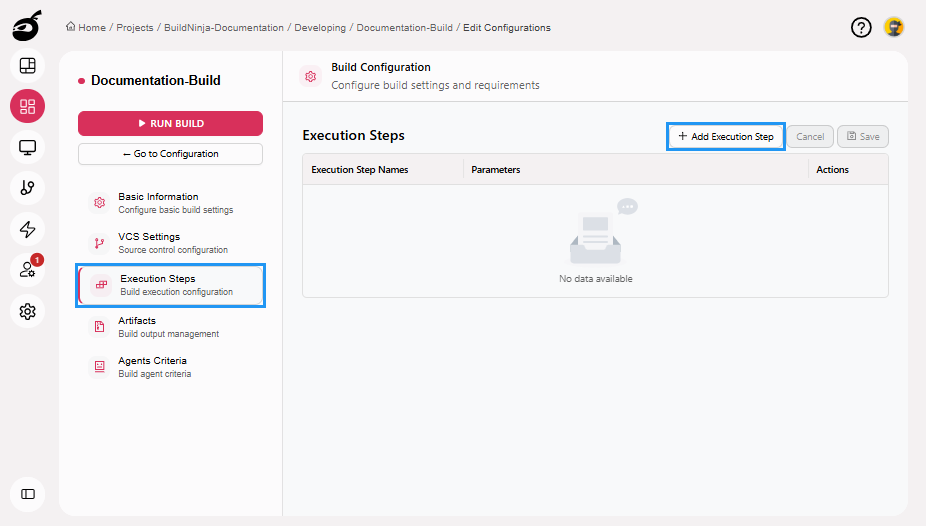The height and width of the screenshot is (526, 926).
Task: Click the Execution Steps blocks icon
Action: (102, 285)
